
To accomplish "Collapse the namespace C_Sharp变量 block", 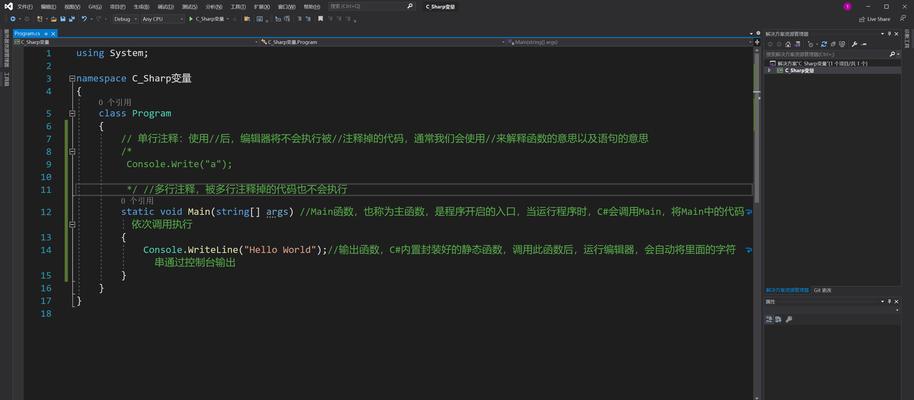I will [72, 78].
